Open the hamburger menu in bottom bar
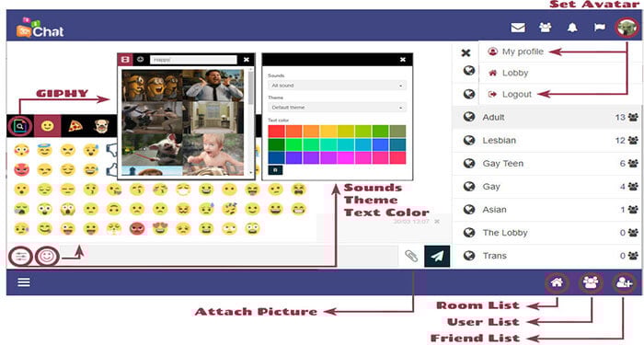 (24, 282)
